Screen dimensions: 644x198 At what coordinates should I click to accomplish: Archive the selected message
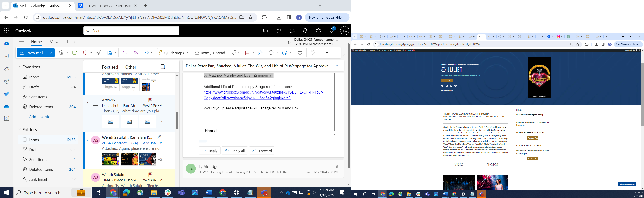pyautogui.click(x=74, y=53)
